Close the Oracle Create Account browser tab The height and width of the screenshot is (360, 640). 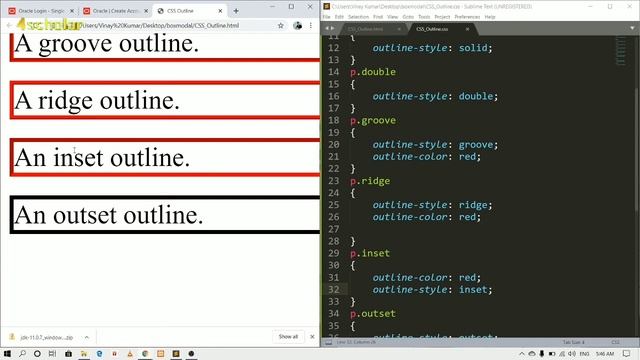(146, 11)
